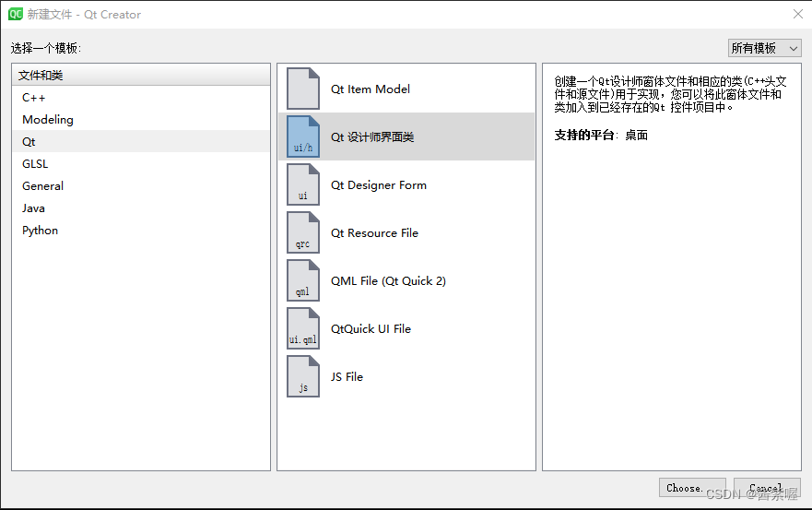The image size is (812, 510).
Task: Click the qrc resource file icon
Action: pyautogui.click(x=303, y=232)
